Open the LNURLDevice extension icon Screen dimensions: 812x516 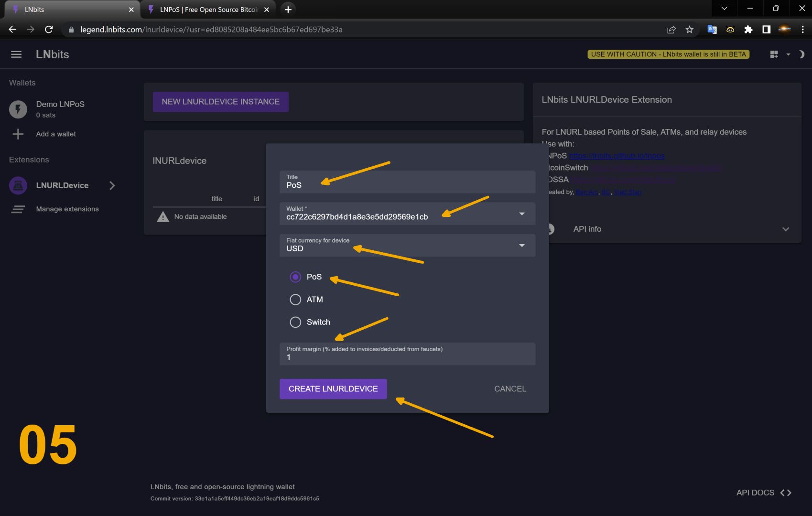coord(18,185)
